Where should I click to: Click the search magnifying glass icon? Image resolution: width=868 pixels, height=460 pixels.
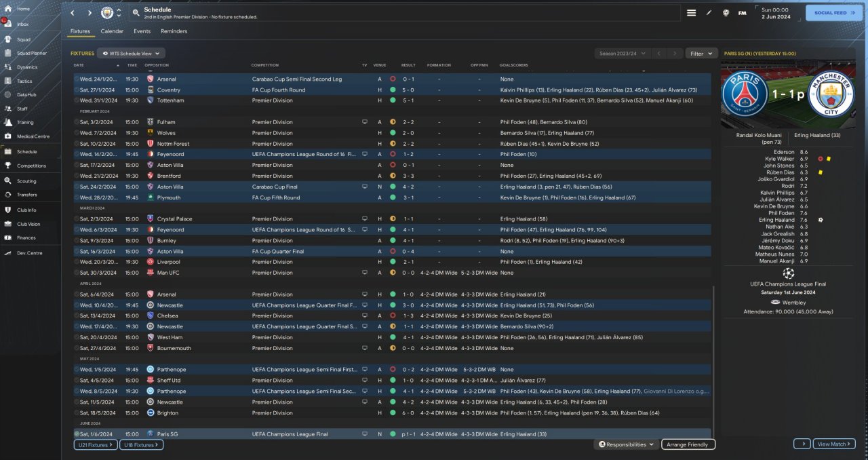pyautogui.click(x=136, y=13)
